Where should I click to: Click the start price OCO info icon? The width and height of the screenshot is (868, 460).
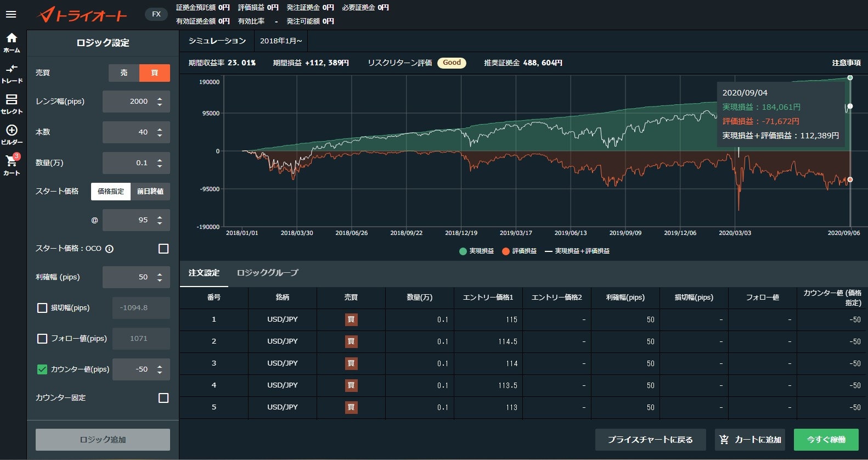(109, 249)
